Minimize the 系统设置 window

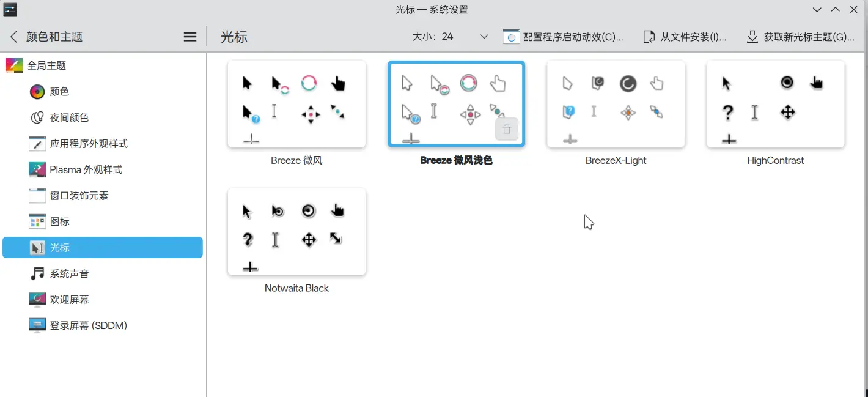point(817,10)
